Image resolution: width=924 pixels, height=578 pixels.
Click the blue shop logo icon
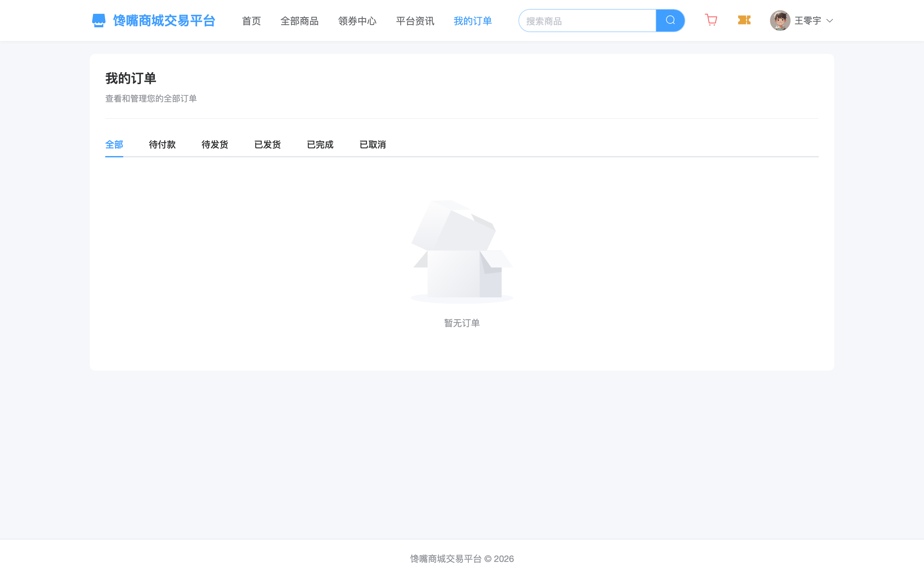(x=98, y=21)
